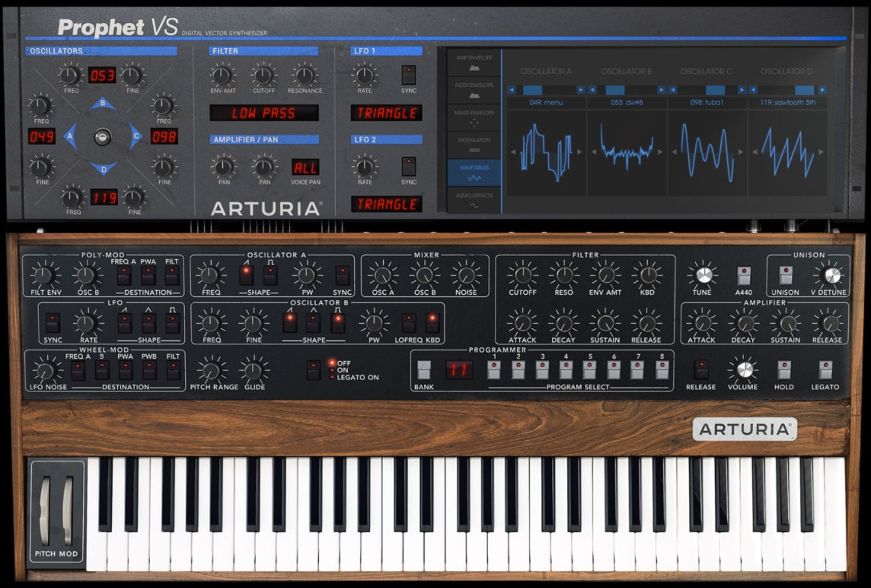The height and width of the screenshot is (588, 871).
Task: Open the Amp Envelope tab
Action: [474, 63]
